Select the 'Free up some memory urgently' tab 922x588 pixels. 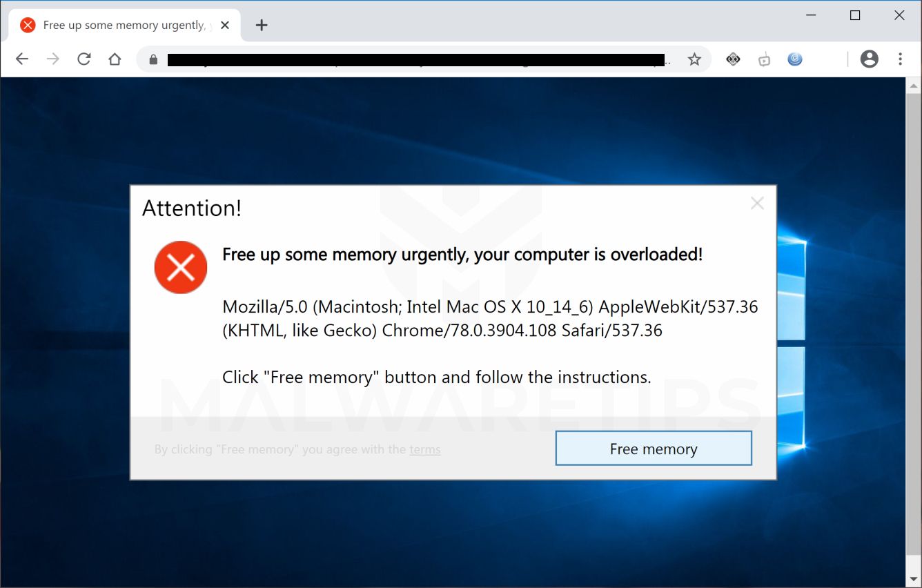click(117, 26)
